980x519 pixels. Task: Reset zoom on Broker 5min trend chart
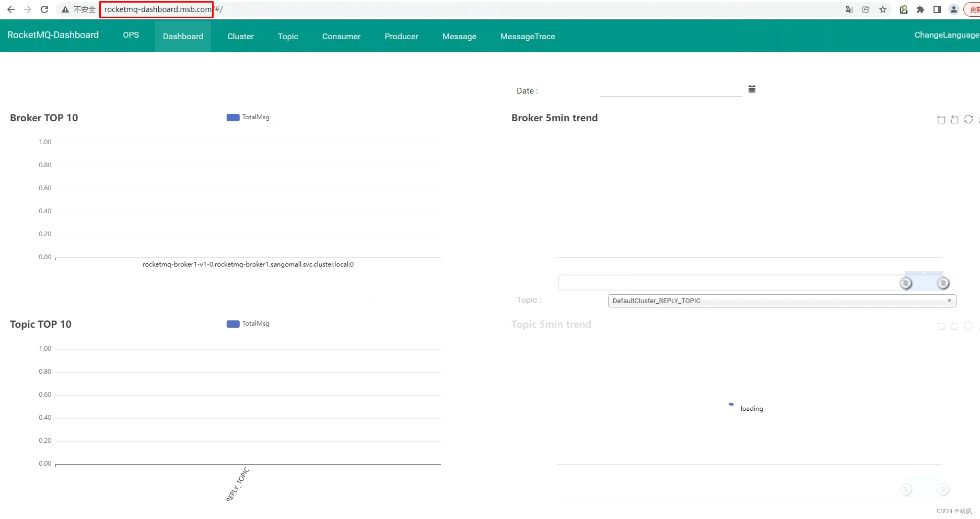coord(955,119)
